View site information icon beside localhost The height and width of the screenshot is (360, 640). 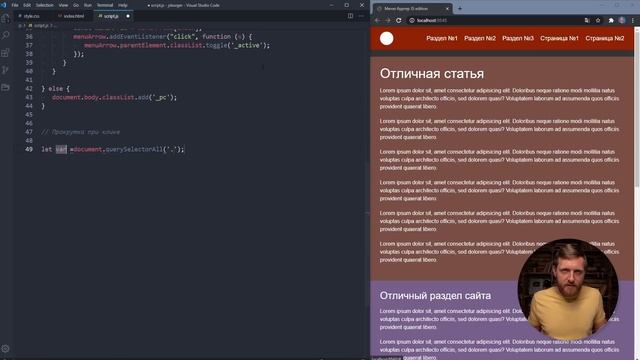[x=412, y=20]
